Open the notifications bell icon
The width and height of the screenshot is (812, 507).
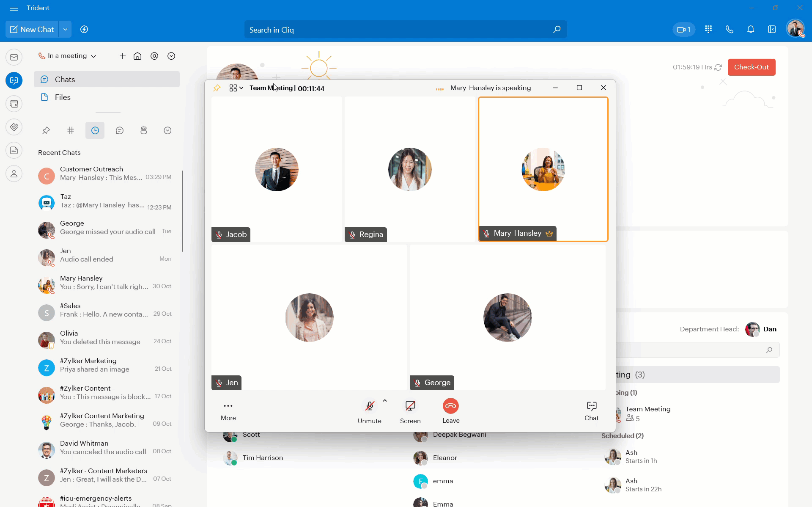pyautogui.click(x=750, y=30)
